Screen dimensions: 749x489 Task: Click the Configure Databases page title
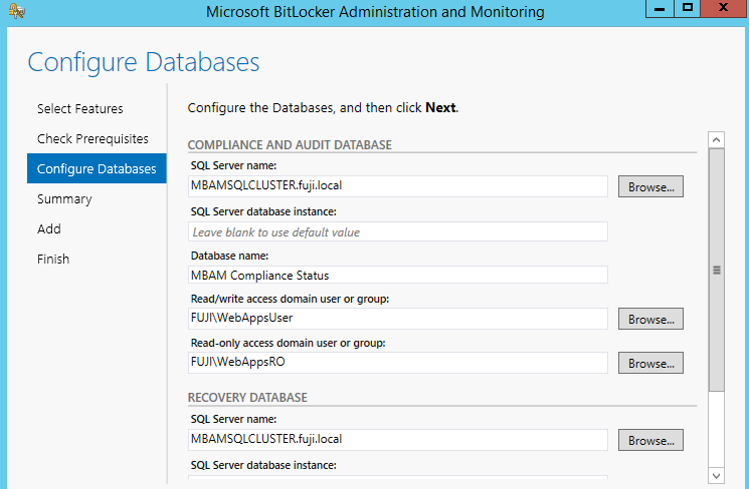143,63
